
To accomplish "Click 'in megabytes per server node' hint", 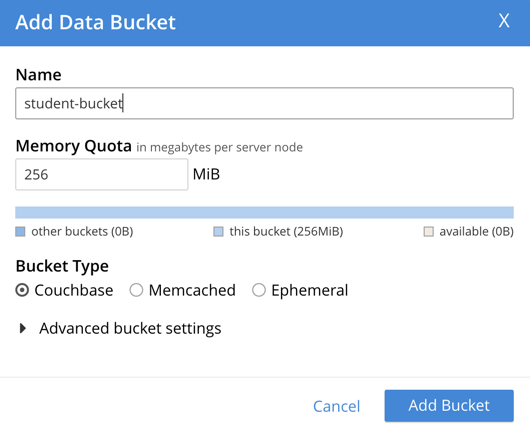I will [x=219, y=147].
